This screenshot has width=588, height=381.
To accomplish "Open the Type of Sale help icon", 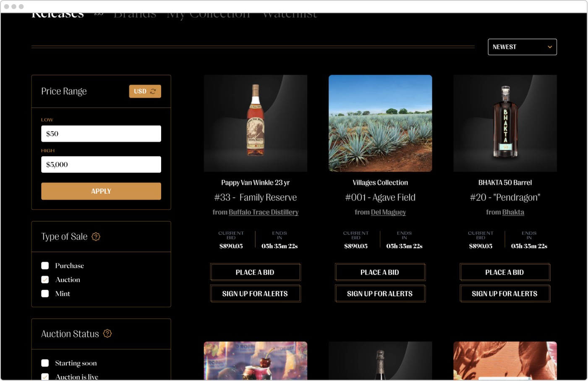I will click(96, 236).
